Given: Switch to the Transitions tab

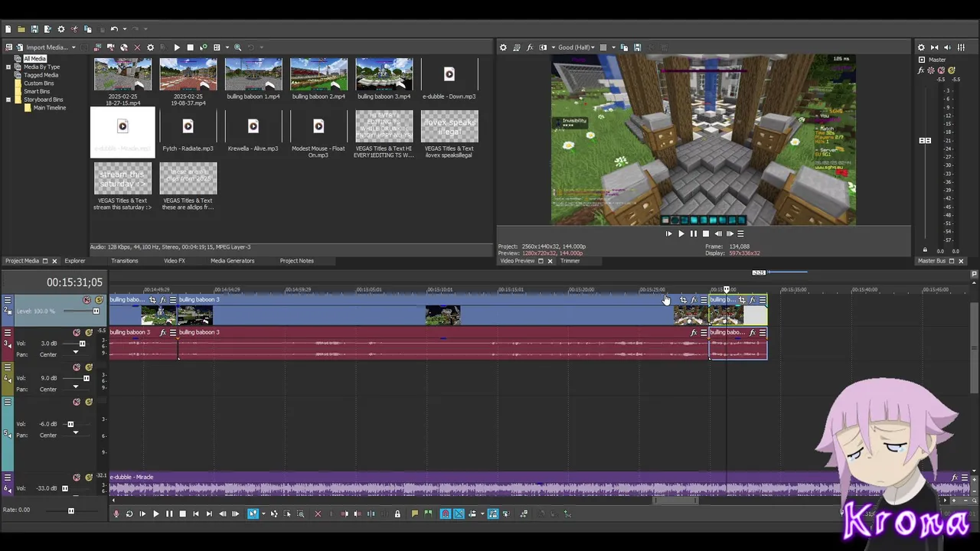Looking at the screenshot, I should click(125, 261).
